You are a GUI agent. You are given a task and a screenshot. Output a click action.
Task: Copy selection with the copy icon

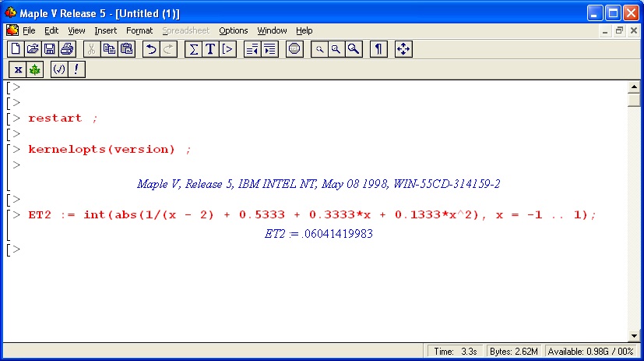pos(109,49)
